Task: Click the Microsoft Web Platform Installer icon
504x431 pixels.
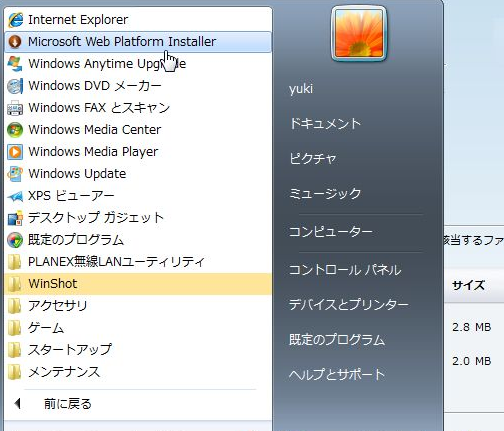Action: 15,42
